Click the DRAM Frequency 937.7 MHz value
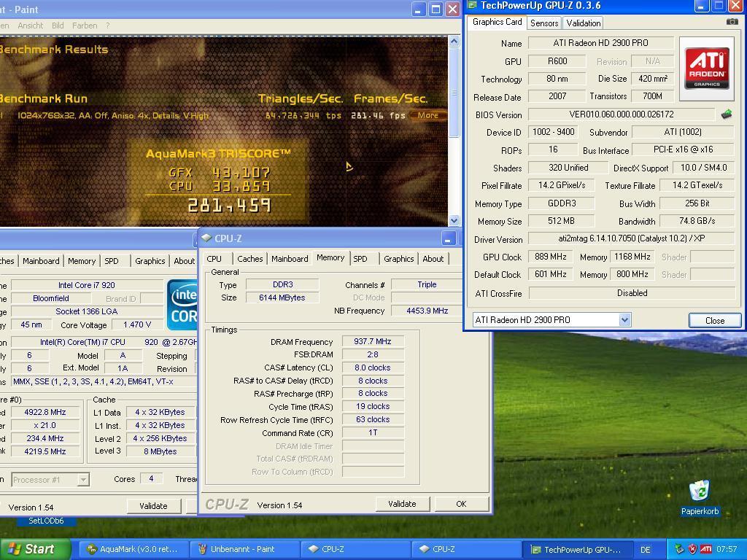747x560 pixels. coord(373,341)
